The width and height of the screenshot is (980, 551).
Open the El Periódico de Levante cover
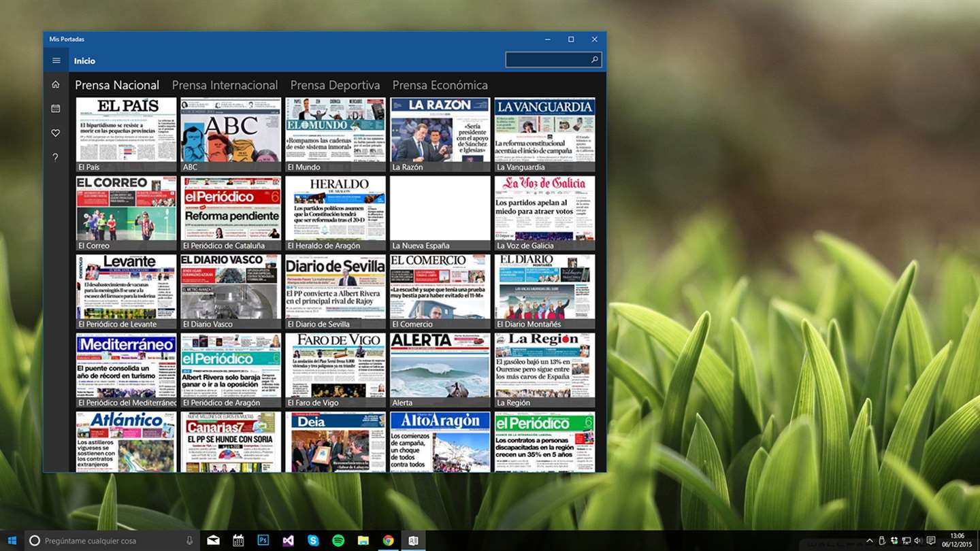point(127,292)
